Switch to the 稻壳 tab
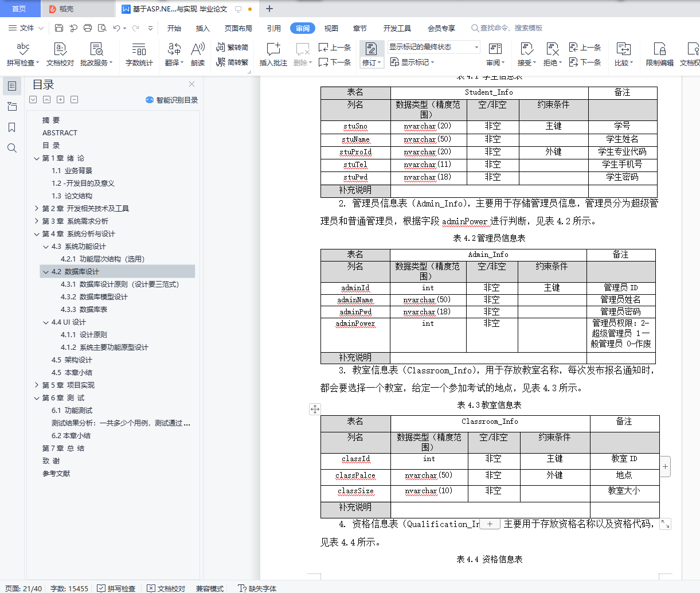The height and width of the screenshot is (593, 700). pos(77,9)
